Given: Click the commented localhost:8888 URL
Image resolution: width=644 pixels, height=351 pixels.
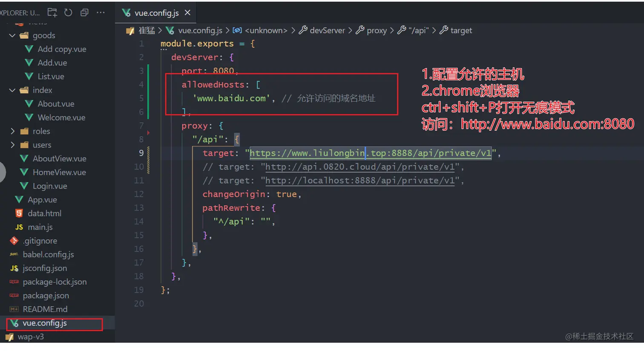Looking at the screenshot, I should 360,180.
